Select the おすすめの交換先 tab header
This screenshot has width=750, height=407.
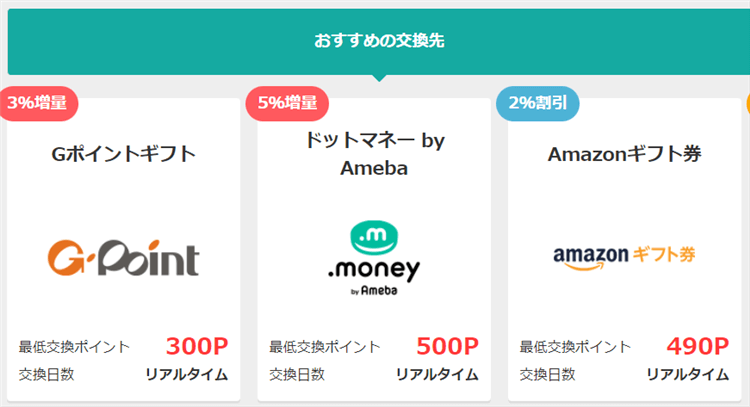pos(378,41)
